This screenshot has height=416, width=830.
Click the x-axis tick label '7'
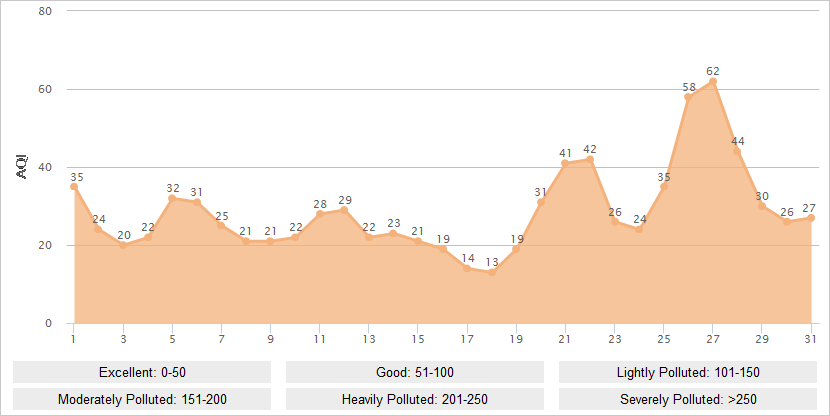click(x=221, y=339)
